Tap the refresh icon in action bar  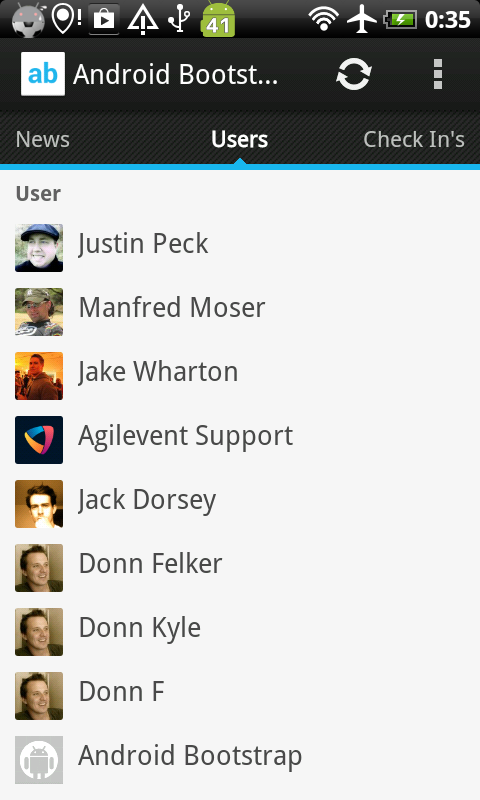pyautogui.click(x=353, y=74)
